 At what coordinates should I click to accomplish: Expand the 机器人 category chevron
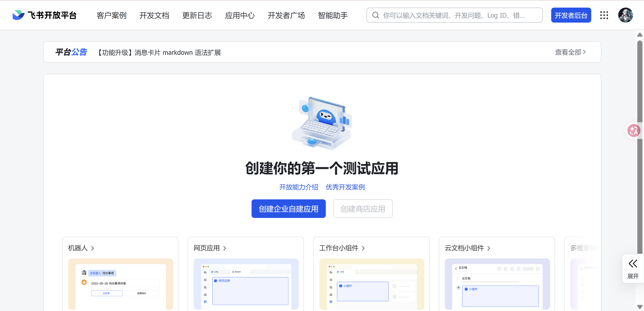pos(93,248)
